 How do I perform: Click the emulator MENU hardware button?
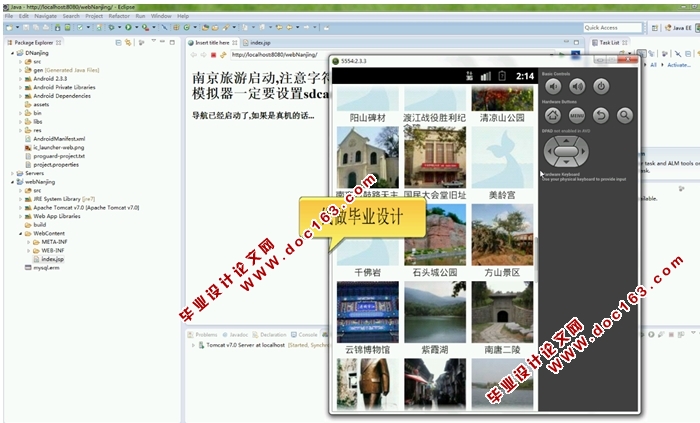click(577, 116)
